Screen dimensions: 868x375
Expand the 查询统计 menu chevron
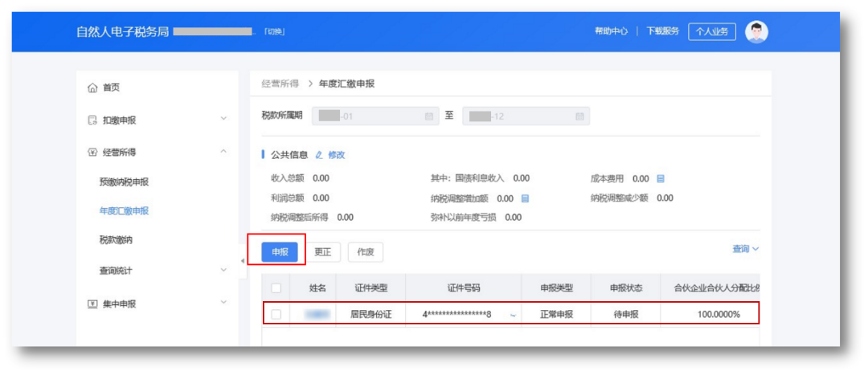[223, 270]
